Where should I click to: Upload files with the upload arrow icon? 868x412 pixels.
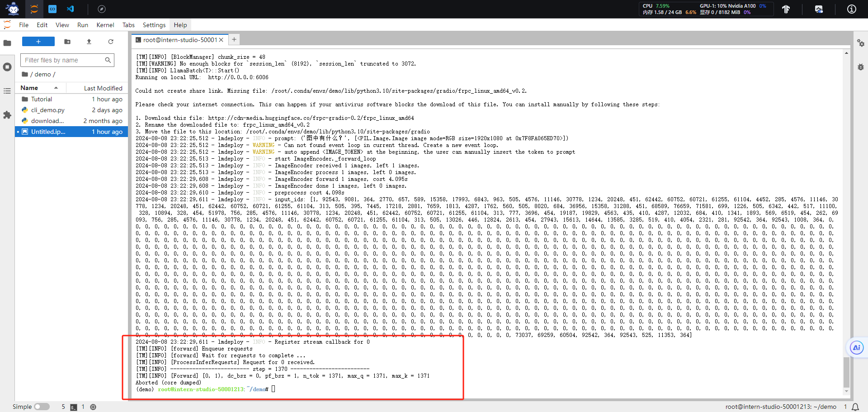point(89,42)
